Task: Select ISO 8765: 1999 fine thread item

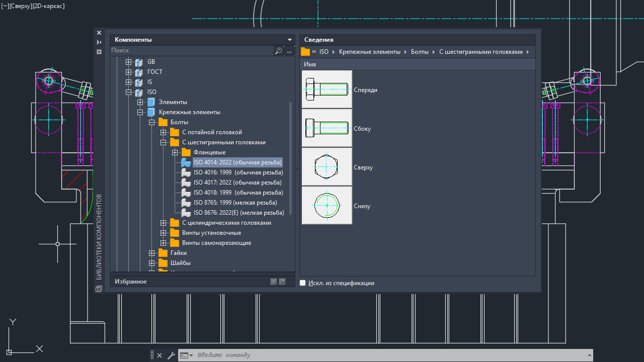Action: click(235, 203)
